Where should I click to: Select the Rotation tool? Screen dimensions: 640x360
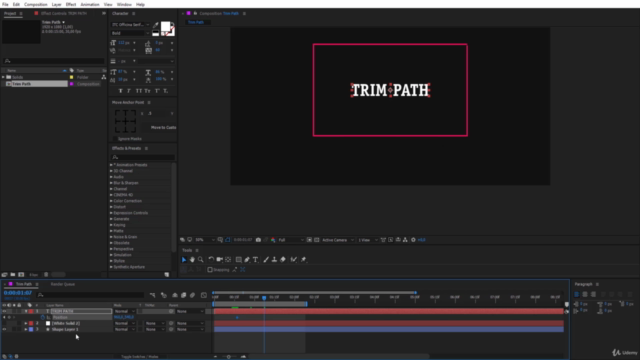[x=211, y=260]
